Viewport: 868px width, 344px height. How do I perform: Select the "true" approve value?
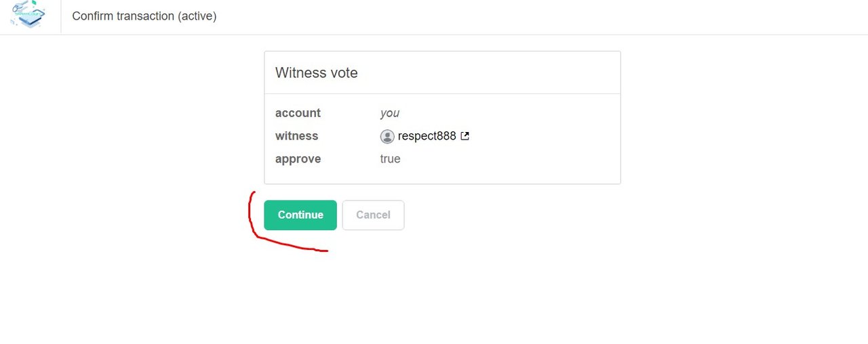click(x=390, y=159)
